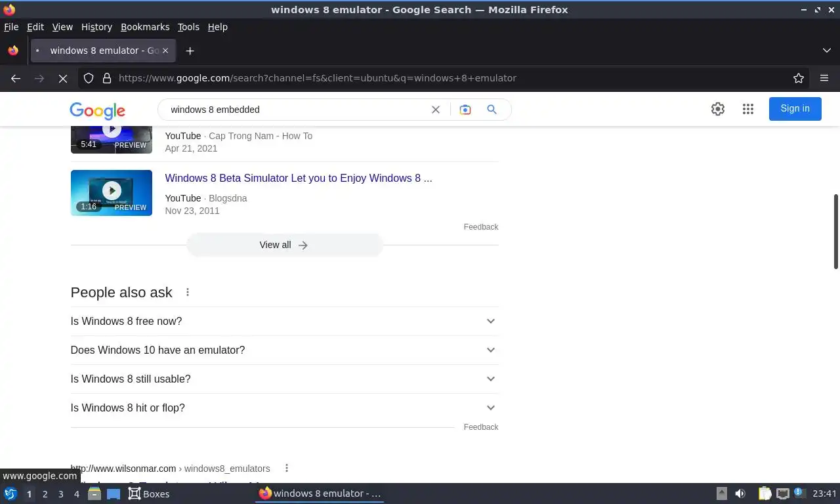The image size is (840, 504).
Task: Go to Google home logo
Action: tap(97, 110)
